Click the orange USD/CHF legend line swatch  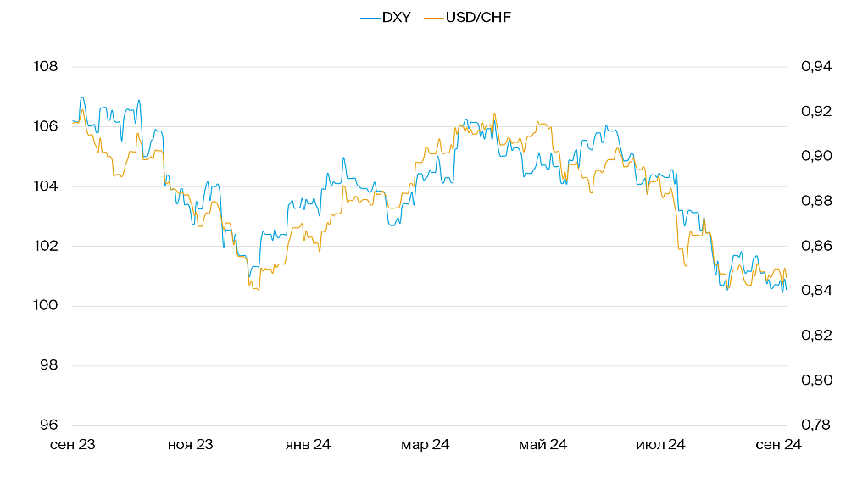pyautogui.click(x=434, y=17)
